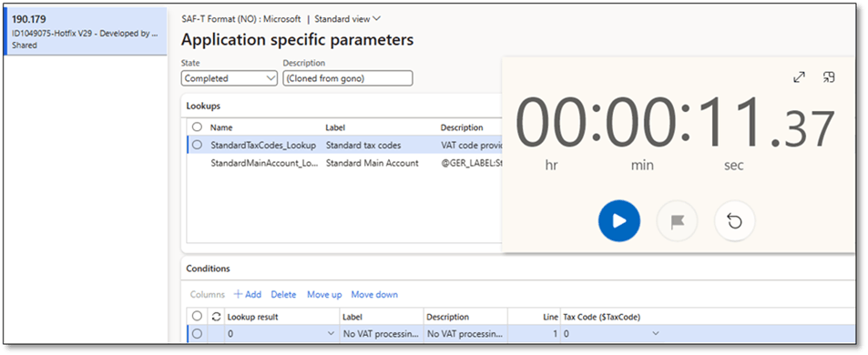Click the keep-on-top icon in the stopwatch
The width and height of the screenshot is (868, 355).
coord(829,77)
